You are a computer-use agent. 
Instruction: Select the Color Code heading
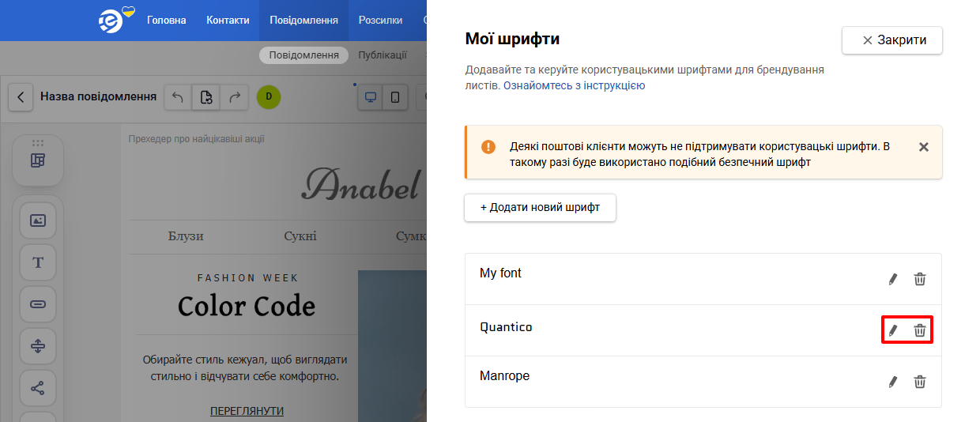[247, 306]
